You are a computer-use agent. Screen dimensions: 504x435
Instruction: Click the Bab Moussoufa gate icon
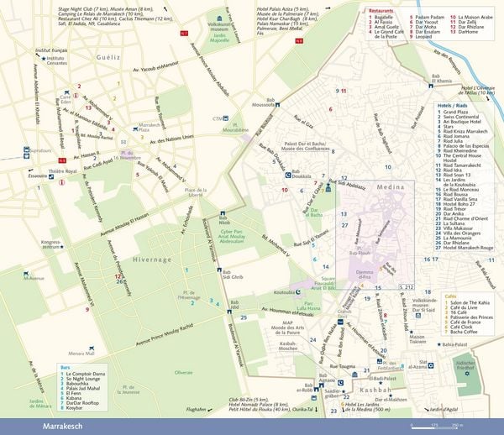pos(278,104)
